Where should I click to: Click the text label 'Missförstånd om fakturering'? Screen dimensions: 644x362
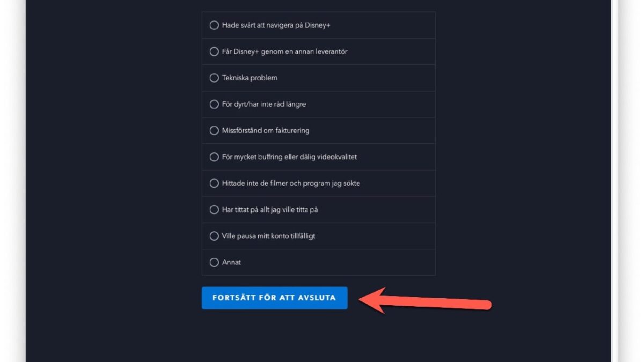[x=265, y=130]
